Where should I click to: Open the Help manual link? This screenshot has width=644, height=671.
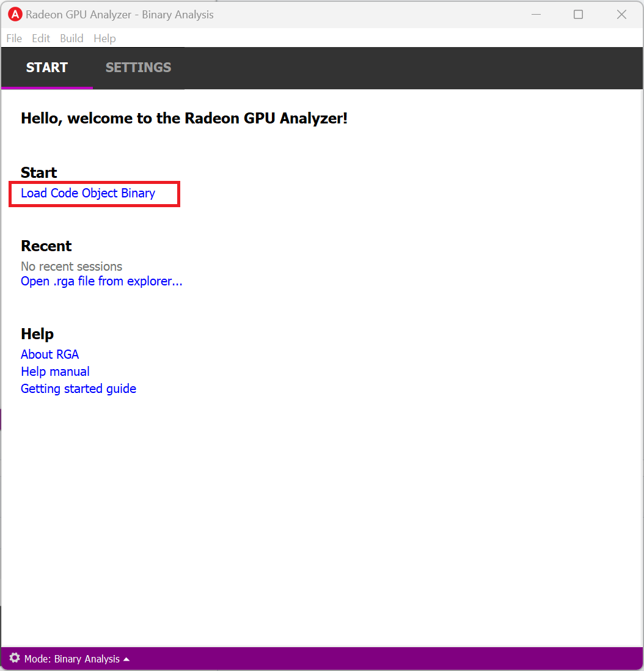tap(55, 372)
